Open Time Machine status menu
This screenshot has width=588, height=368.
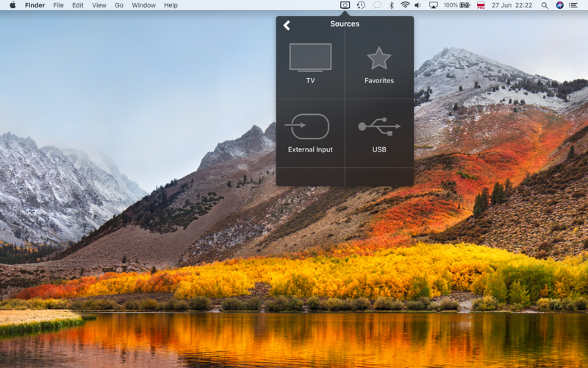coord(361,5)
